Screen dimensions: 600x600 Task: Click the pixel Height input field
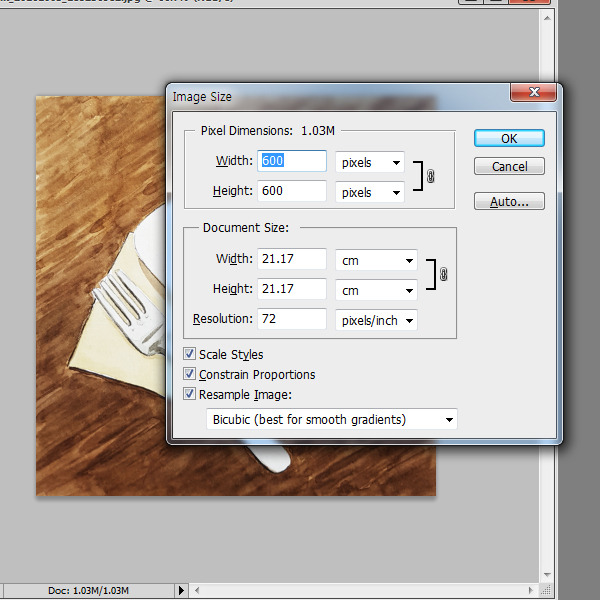[x=292, y=191]
